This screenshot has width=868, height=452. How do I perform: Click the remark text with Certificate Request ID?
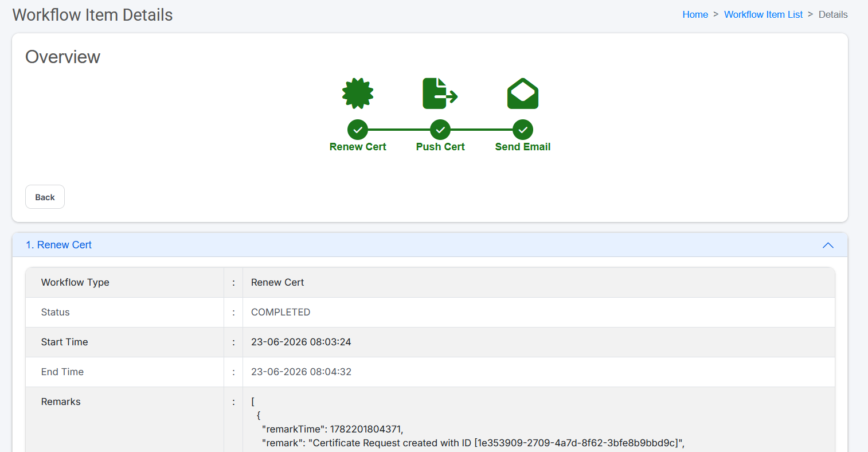tap(473, 443)
